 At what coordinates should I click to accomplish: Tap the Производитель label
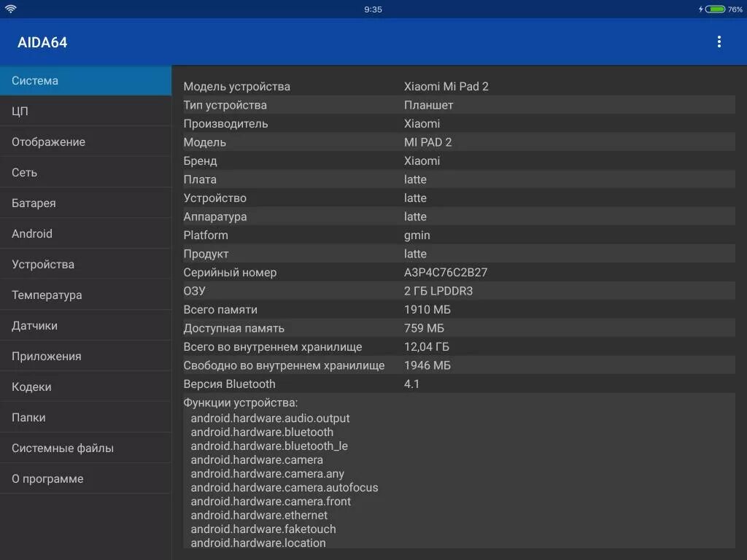pos(225,124)
